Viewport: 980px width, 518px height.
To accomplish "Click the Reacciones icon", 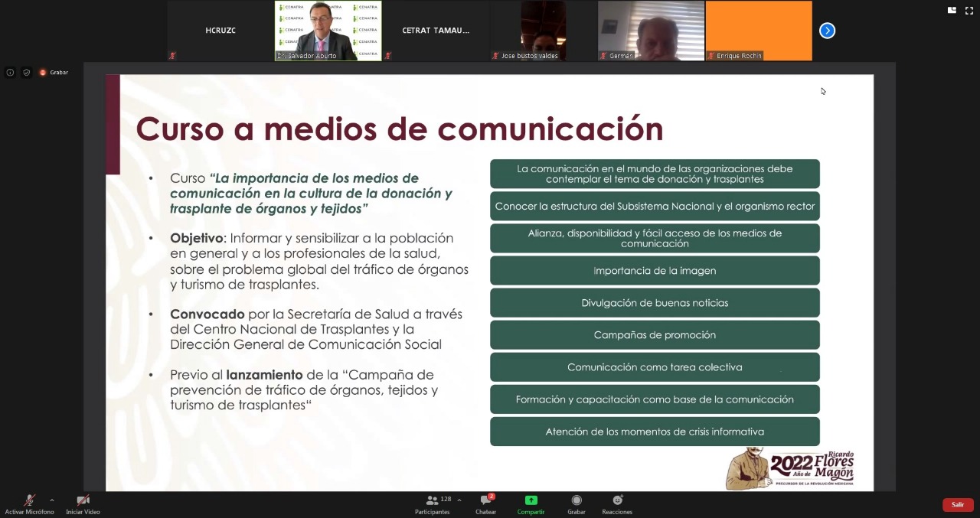I will tap(617, 500).
